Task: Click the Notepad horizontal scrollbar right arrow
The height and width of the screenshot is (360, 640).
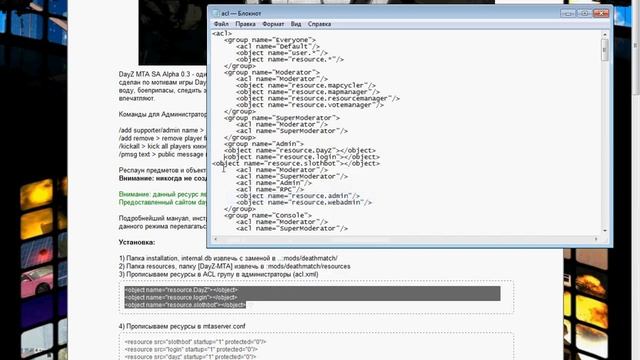Action: coord(596,239)
